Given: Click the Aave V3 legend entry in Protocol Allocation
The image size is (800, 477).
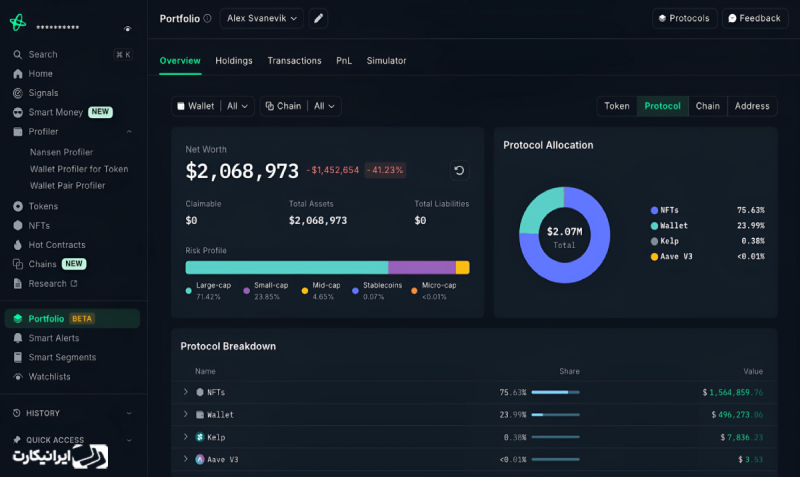Looking at the screenshot, I should click(708, 257).
